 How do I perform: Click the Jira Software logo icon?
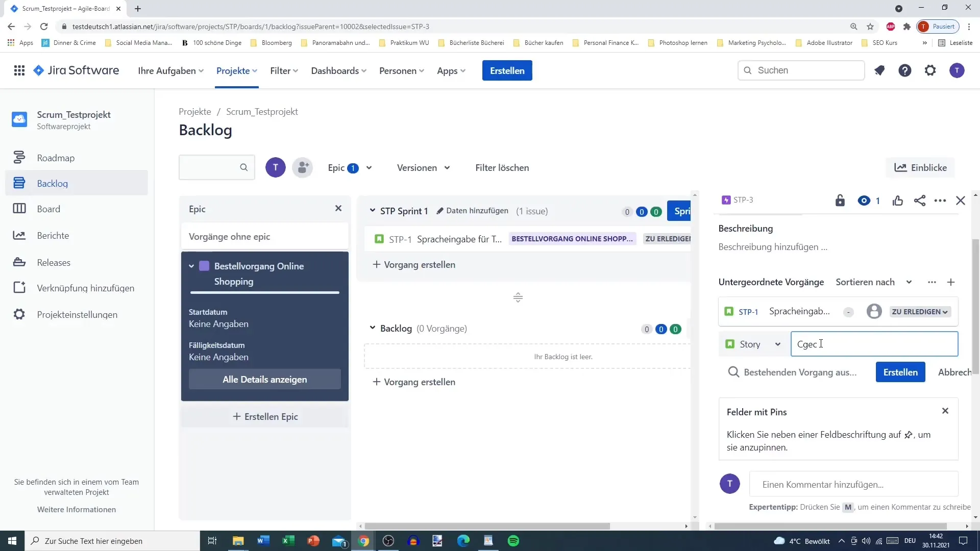point(38,70)
